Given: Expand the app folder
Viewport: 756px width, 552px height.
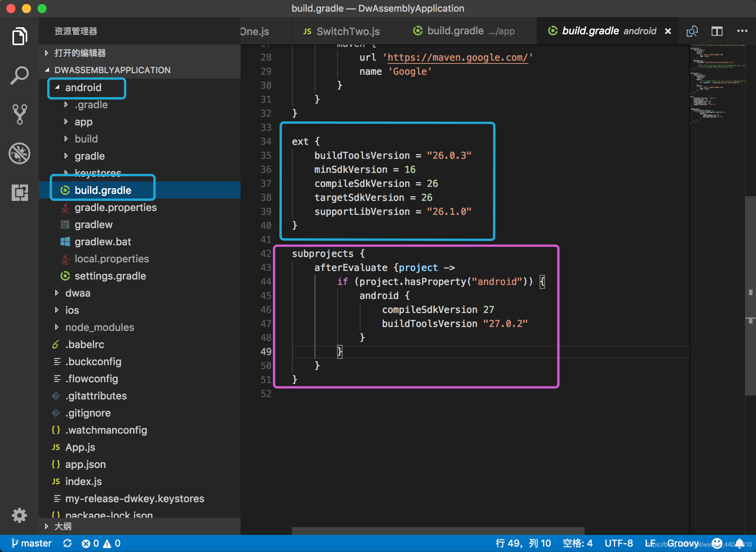Looking at the screenshot, I should pyautogui.click(x=140, y=121).
